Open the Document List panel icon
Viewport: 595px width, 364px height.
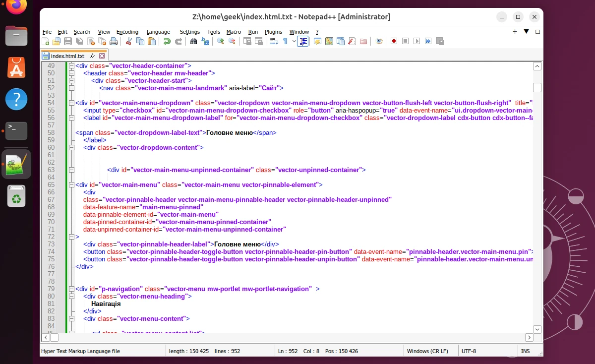point(341,41)
